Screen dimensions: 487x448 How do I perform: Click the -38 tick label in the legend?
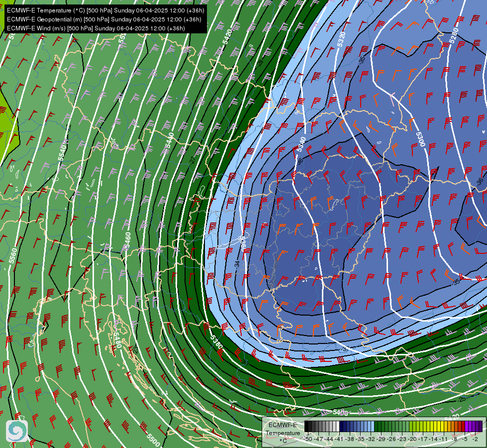pyautogui.click(x=350, y=439)
